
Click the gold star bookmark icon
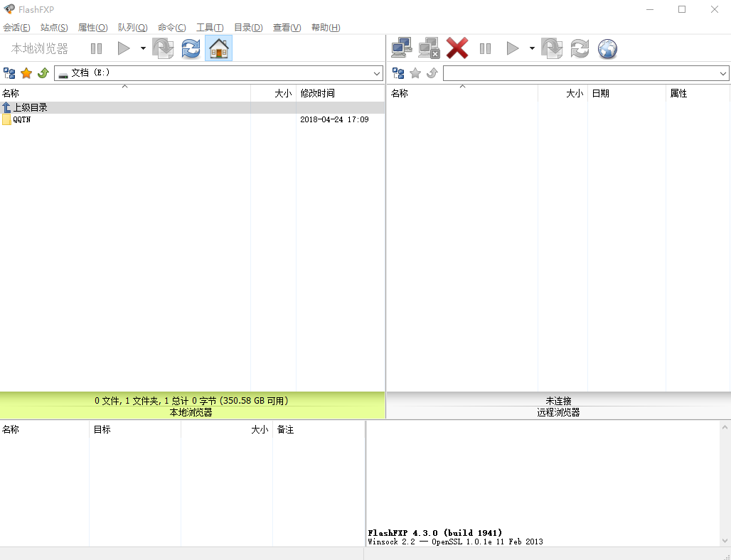click(26, 73)
